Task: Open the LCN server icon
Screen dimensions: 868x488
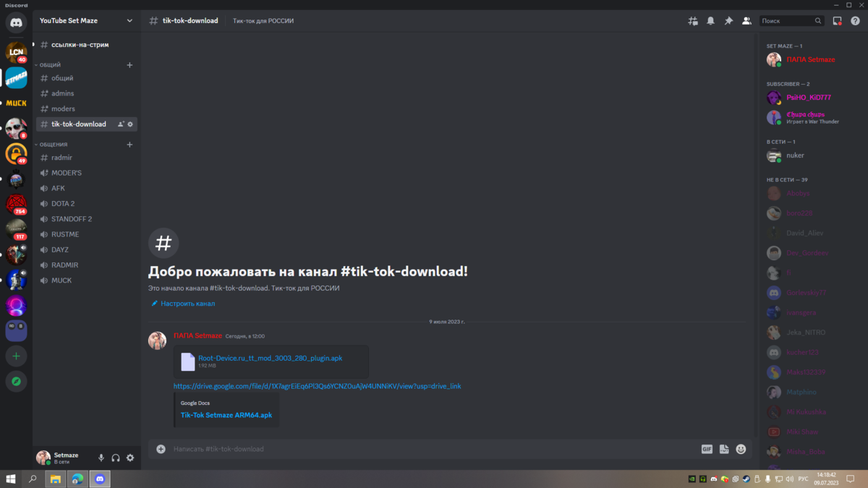Action: (16, 52)
